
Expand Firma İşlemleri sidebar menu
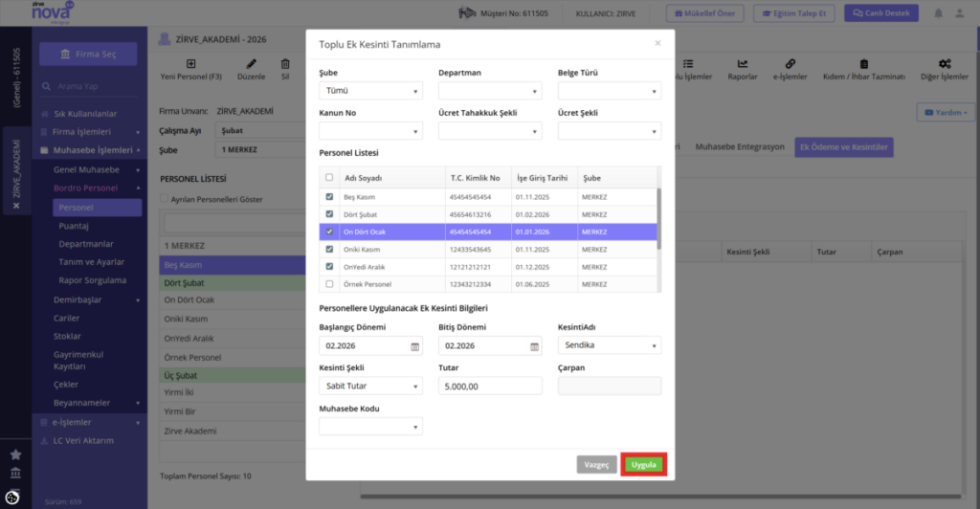(90, 132)
